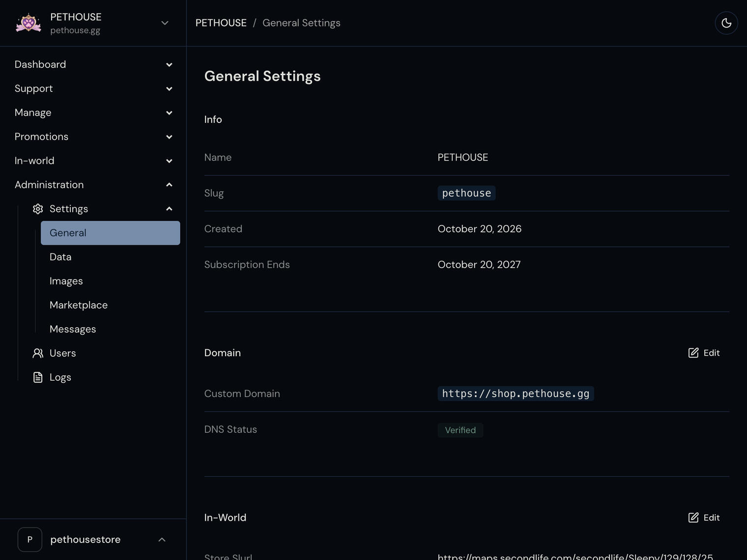This screenshot has width=747, height=560.
Task: Click the pethouse.gg subtitle in header
Action: [75, 30]
